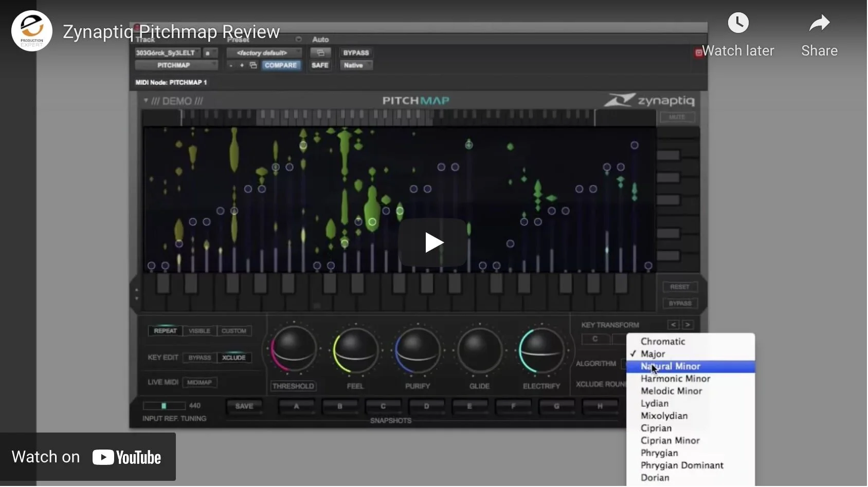Click the Watch later clock icon
The image size is (868, 487).
coord(738,23)
